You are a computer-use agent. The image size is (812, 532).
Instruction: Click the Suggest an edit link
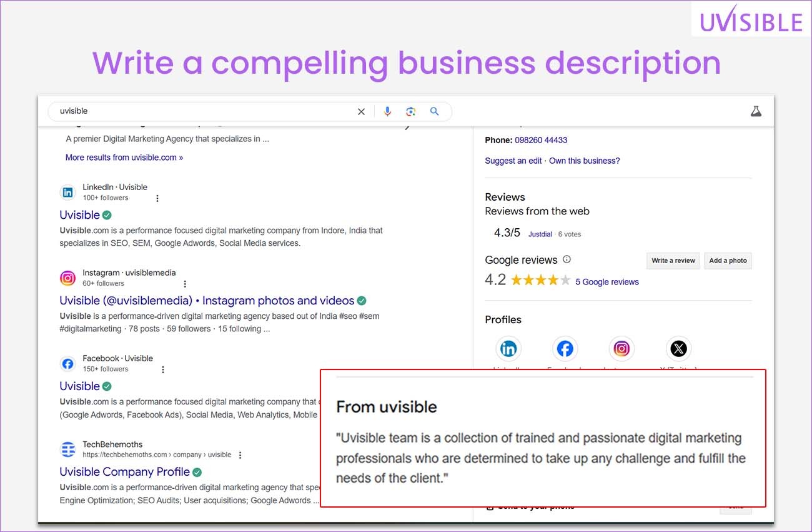point(513,161)
